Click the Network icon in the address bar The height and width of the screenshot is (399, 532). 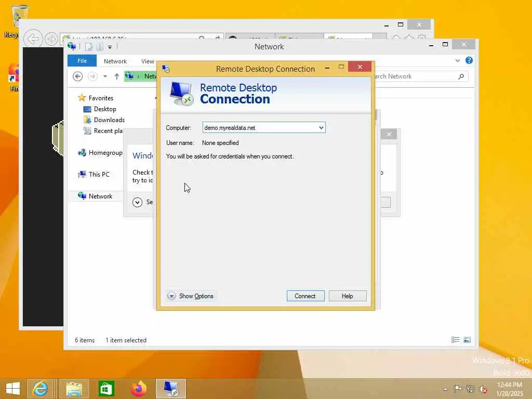tap(129, 76)
